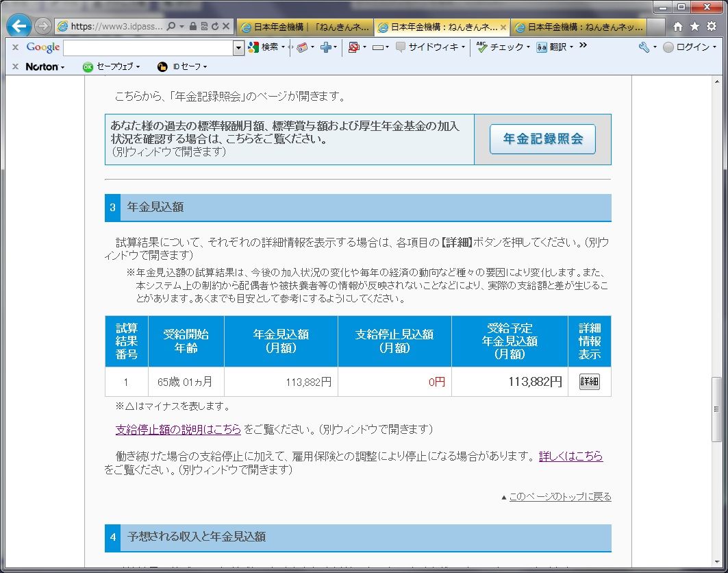
Task: Open the ID セーフ dropdown
Action: (x=182, y=66)
